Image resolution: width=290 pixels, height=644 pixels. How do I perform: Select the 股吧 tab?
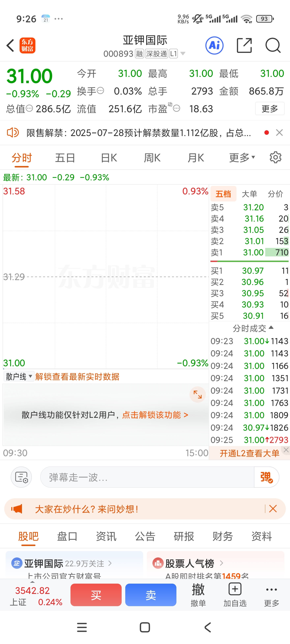tap(28, 537)
